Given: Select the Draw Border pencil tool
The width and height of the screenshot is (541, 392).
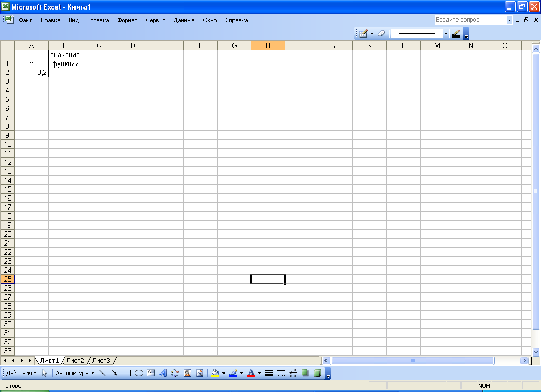Looking at the screenshot, I should coord(363,33).
